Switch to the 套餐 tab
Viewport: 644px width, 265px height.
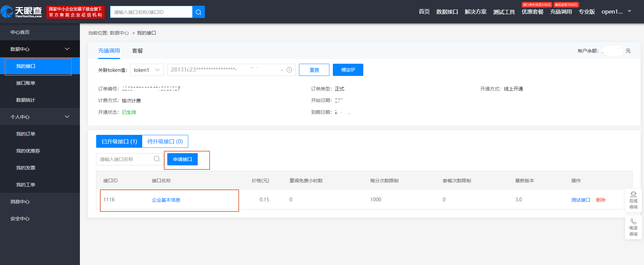[x=137, y=51]
